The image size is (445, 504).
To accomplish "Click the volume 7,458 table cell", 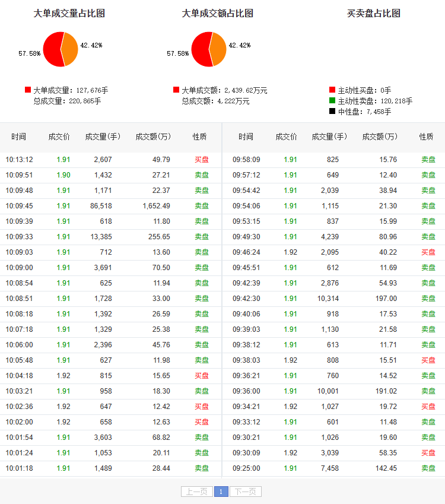I will (x=330, y=468).
